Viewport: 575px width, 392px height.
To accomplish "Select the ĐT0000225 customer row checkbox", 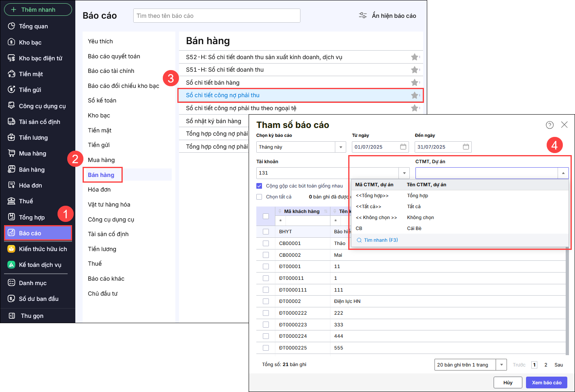I will click(266, 348).
